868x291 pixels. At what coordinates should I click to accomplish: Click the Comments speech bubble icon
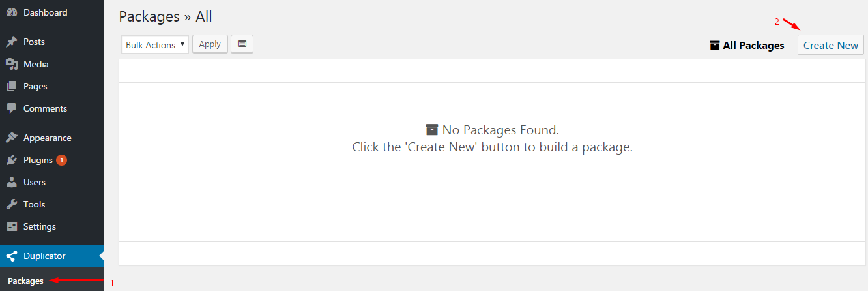click(12, 109)
